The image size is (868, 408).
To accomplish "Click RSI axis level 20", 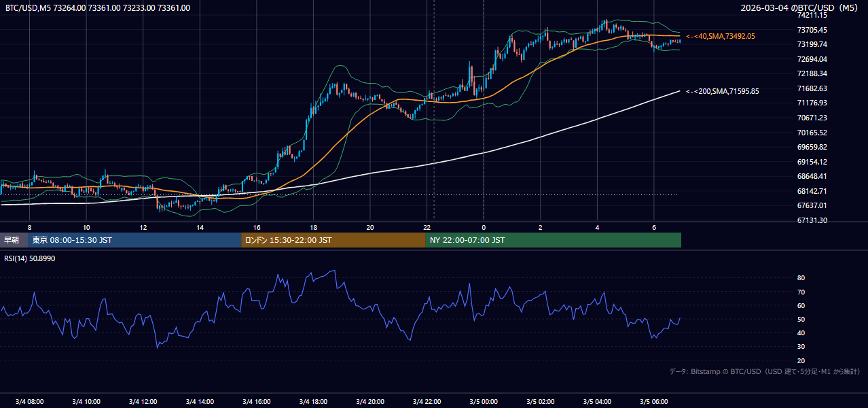I will coord(801,360).
